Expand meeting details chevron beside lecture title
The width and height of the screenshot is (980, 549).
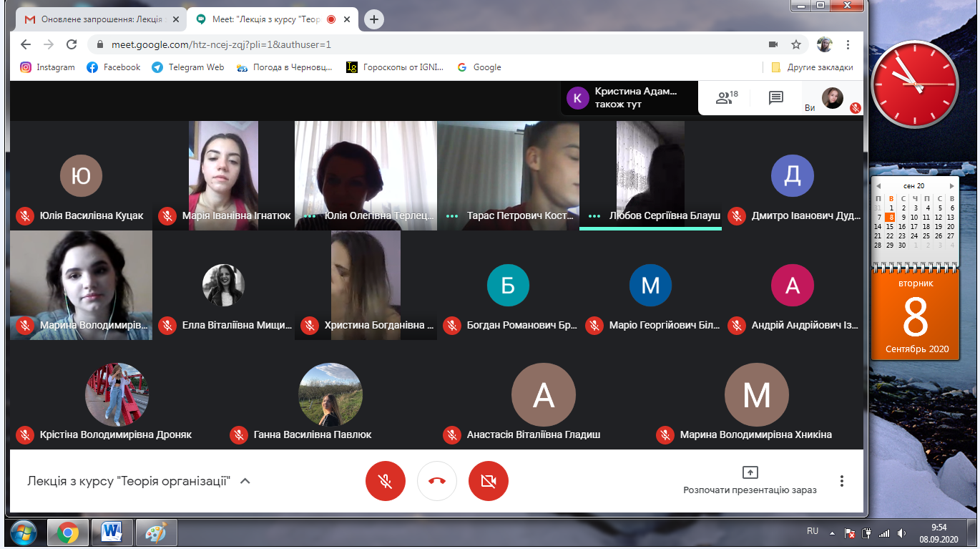point(245,481)
